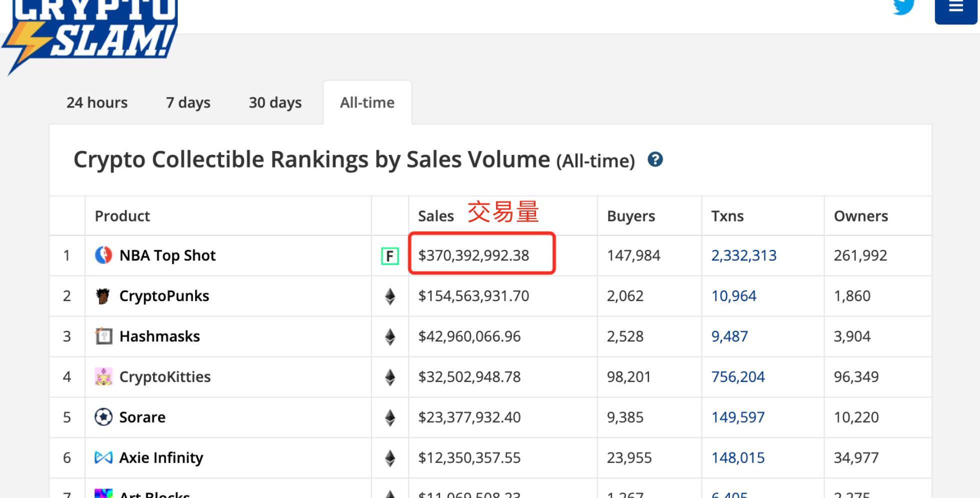Click the Sales column header
The height and width of the screenshot is (498, 980).
[436, 216]
